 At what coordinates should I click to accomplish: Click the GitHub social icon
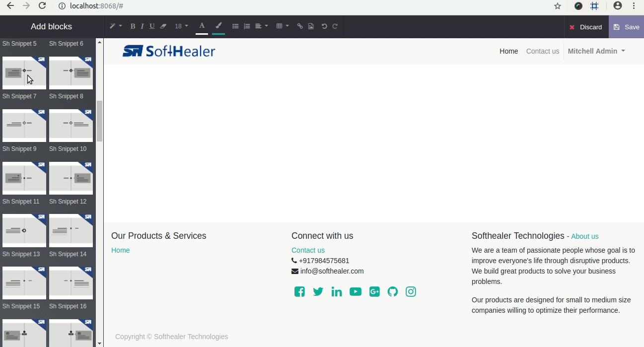click(393, 291)
